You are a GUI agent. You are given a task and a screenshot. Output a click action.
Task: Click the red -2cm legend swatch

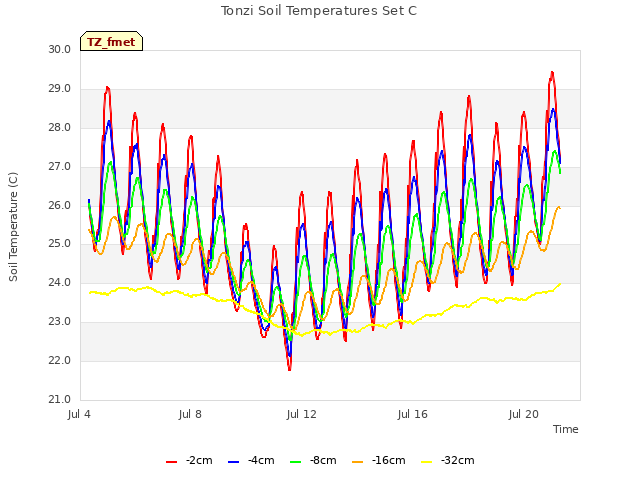coord(171,462)
